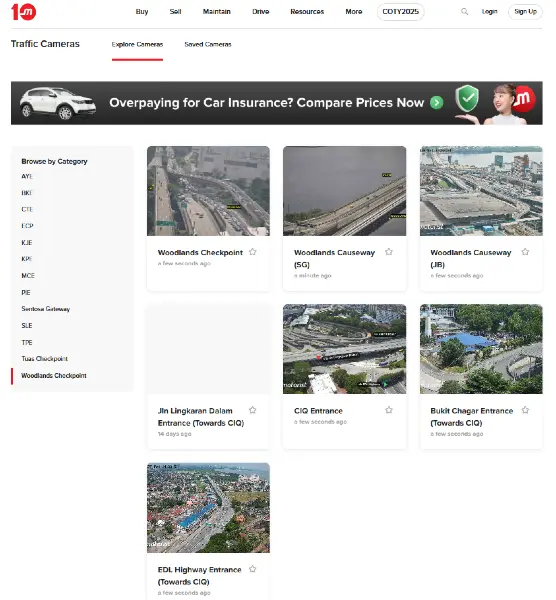The image size is (556, 600).
Task: Select PIE category
Action: 26,292
